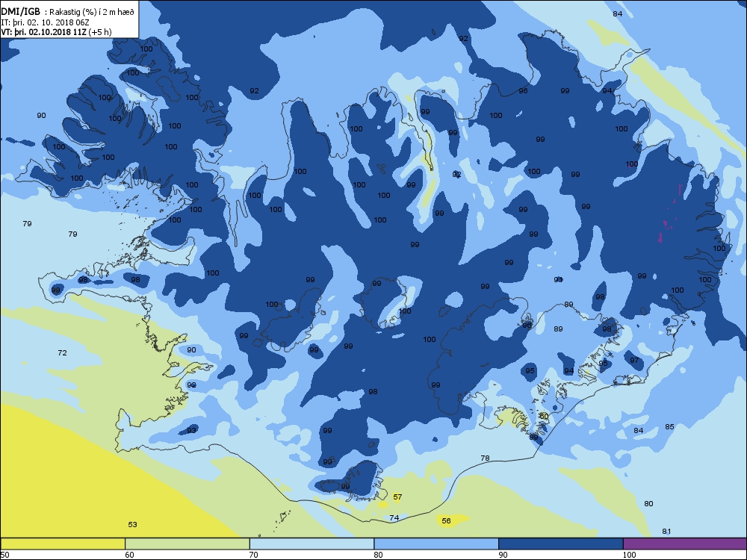747x560 pixels.
Task: Click the legend scale label '50'
Action: (4, 554)
